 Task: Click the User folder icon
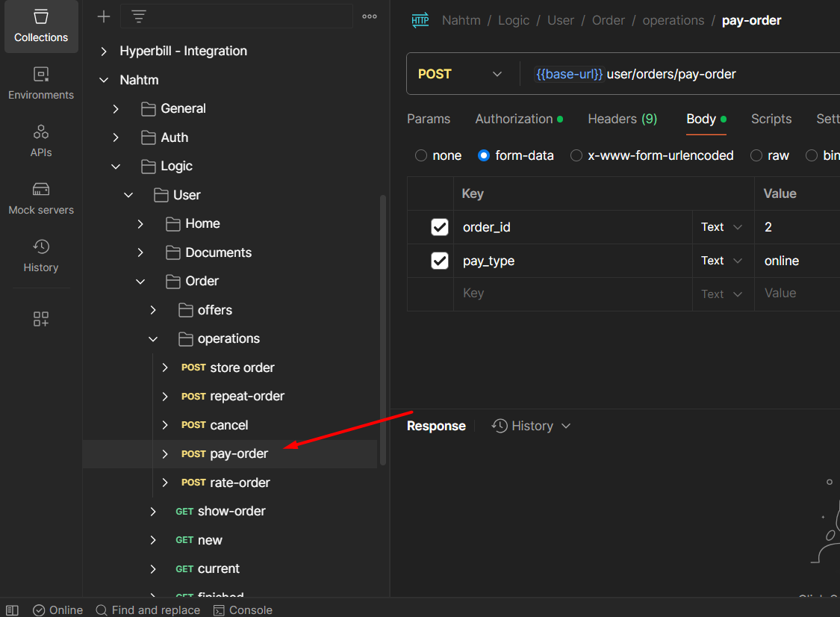coord(161,195)
